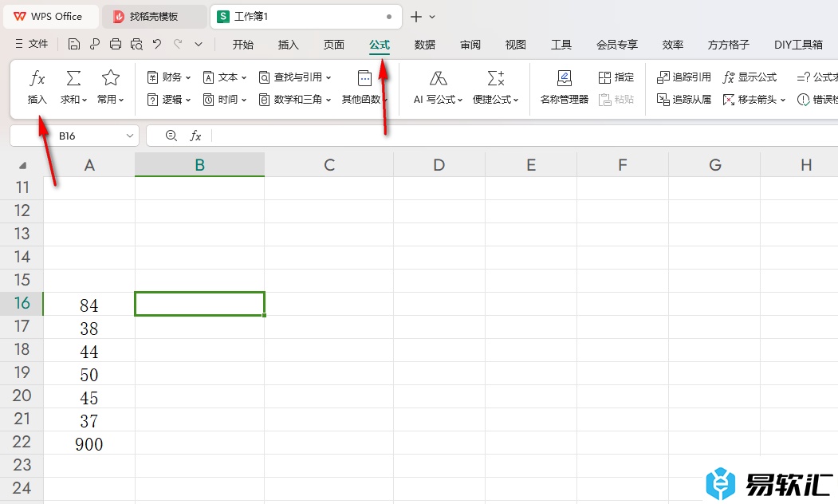Image resolution: width=838 pixels, height=504 pixels.
Task: Click the print icon in quick toolbar
Action: pos(116,45)
